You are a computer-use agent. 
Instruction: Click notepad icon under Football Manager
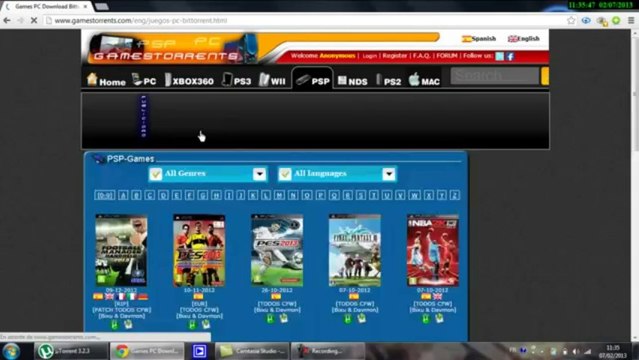[128, 324]
